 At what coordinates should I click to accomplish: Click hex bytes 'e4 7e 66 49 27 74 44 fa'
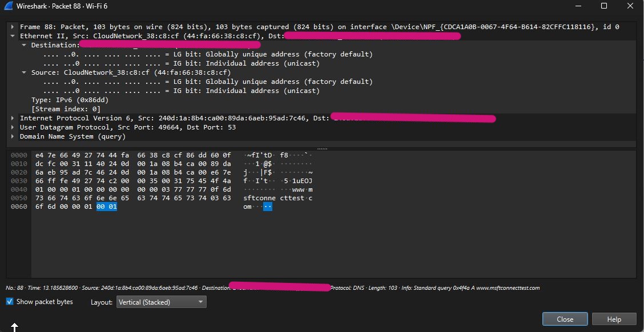(82, 155)
